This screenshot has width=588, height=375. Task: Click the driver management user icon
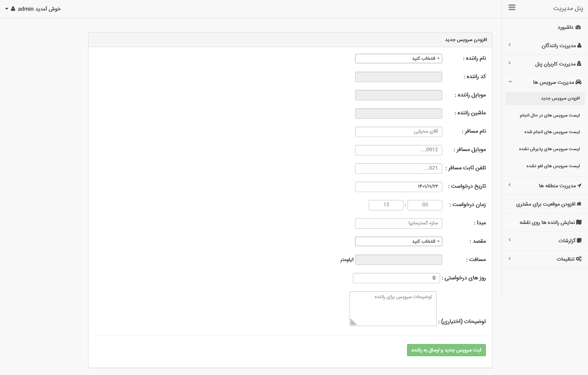pyautogui.click(x=579, y=45)
